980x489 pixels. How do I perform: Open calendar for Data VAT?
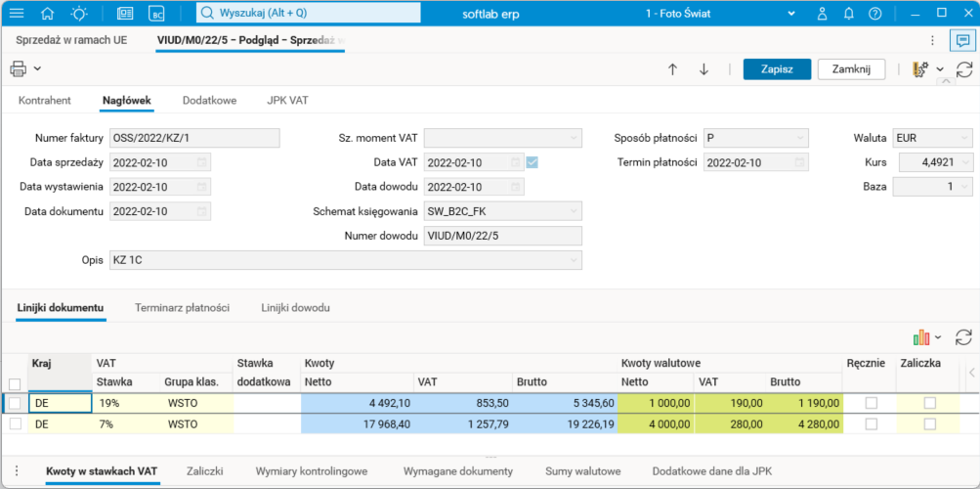click(x=515, y=162)
